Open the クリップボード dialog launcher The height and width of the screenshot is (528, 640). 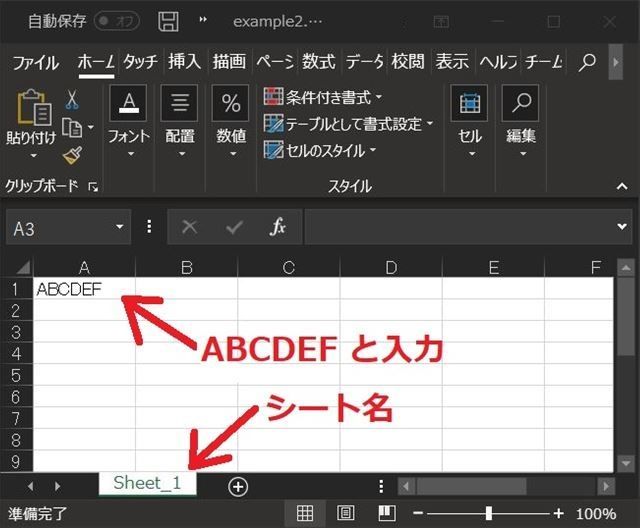click(x=93, y=187)
